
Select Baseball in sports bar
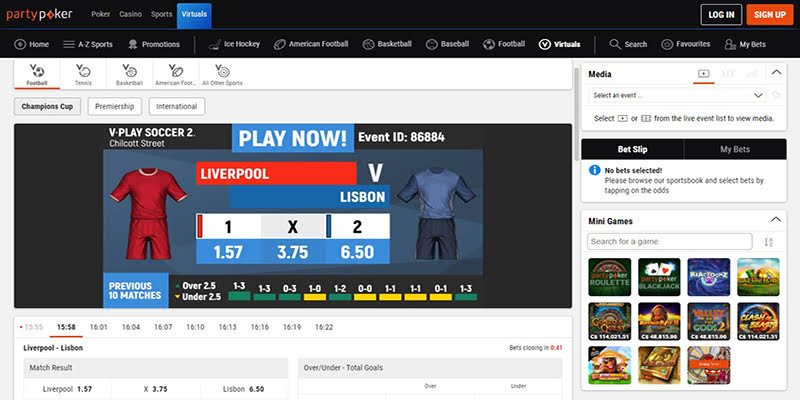click(447, 44)
